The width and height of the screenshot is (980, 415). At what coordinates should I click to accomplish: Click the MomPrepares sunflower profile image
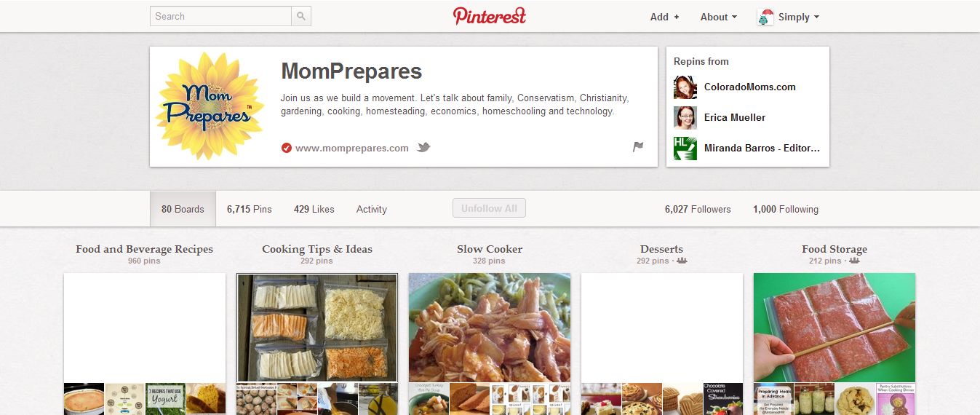click(210, 106)
